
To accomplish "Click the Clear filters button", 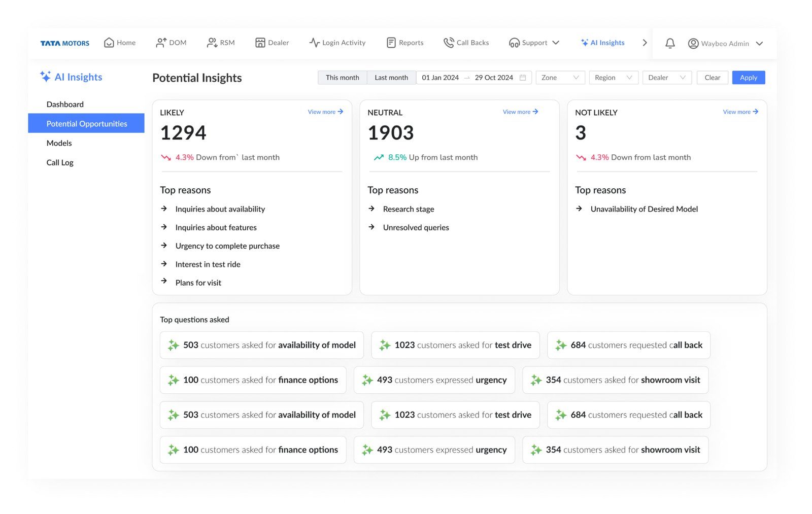I will click(x=712, y=78).
